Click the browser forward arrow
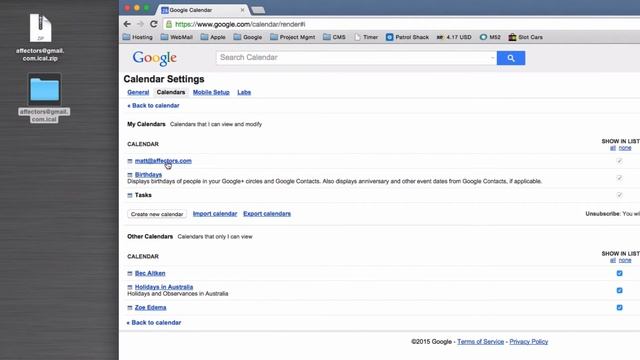640x360 pixels. 140,24
